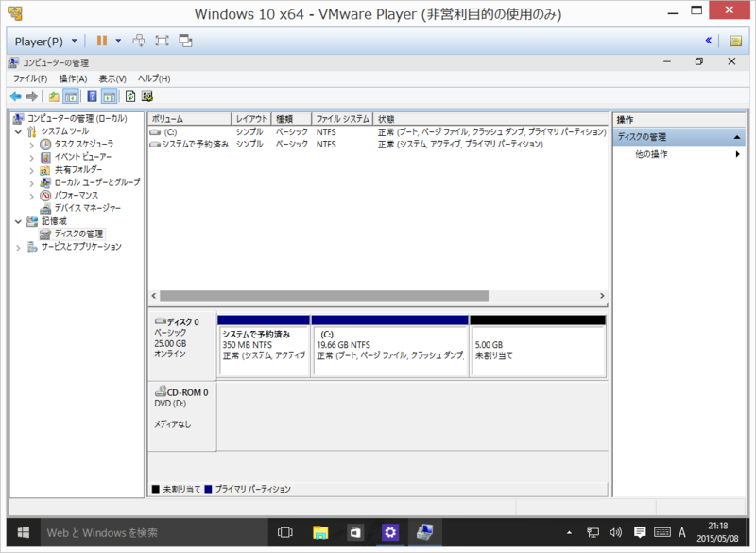Click the volume list horizontal scrollbar thumb
This screenshot has width=756, height=553.
[x=324, y=296]
